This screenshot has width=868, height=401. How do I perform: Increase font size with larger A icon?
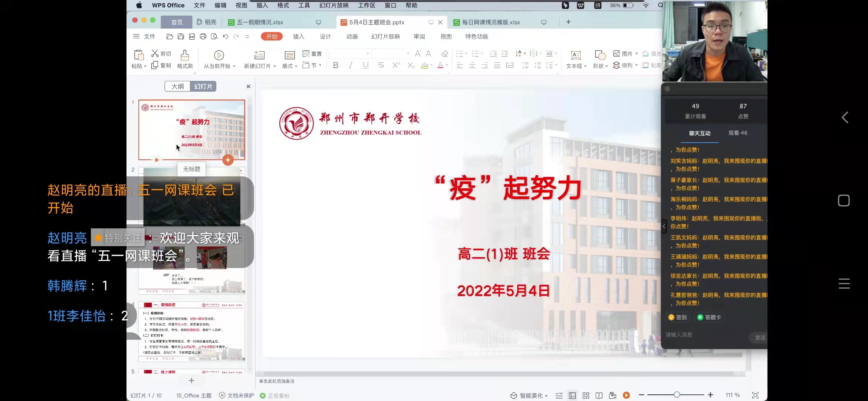pos(418,53)
